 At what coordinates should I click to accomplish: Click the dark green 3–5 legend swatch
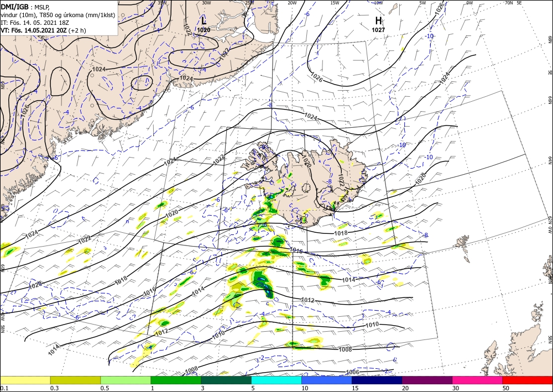click(x=226, y=380)
